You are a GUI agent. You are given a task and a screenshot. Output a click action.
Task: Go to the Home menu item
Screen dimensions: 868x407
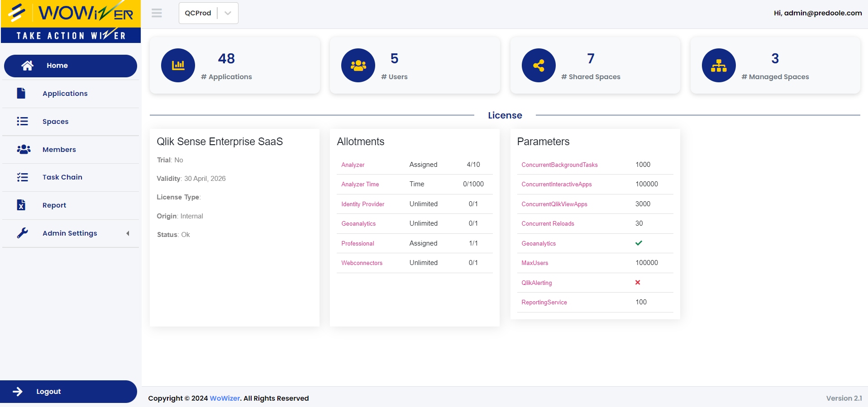[x=71, y=66]
